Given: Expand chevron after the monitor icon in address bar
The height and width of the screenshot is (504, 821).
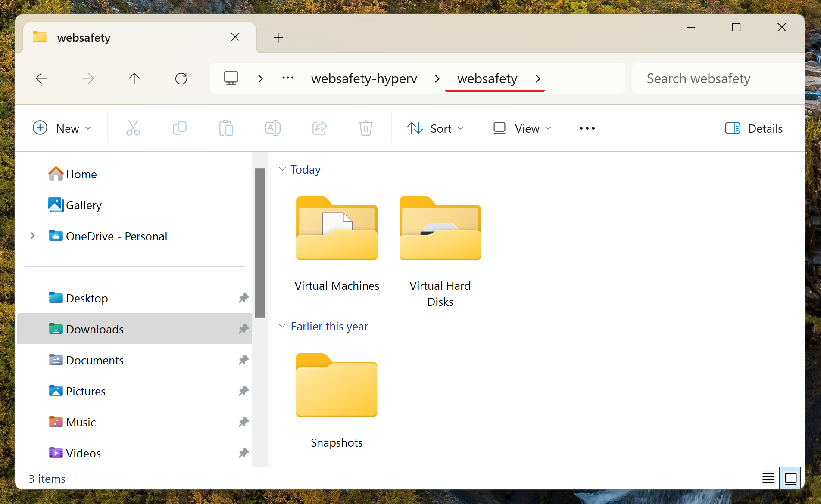Looking at the screenshot, I should [x=260, y=78].
